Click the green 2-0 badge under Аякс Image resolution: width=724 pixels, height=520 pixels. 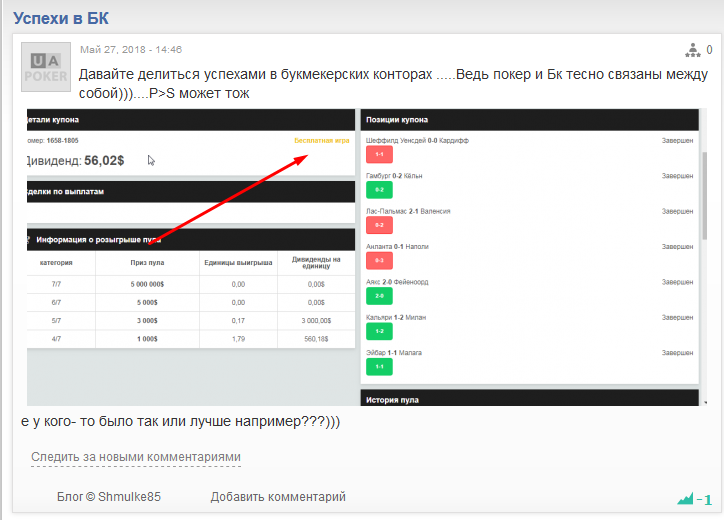[x=379, y=296]
